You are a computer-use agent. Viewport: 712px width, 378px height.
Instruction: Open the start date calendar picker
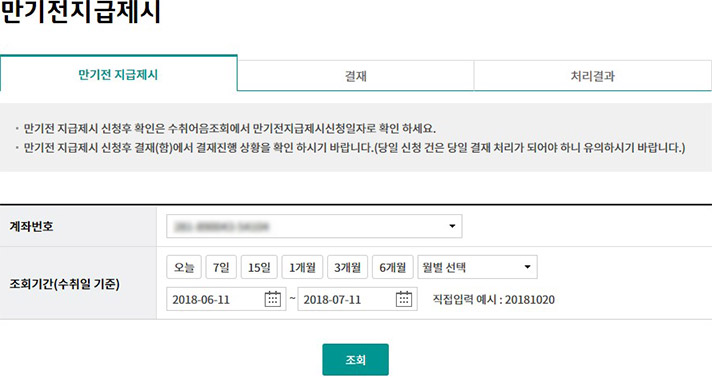tap(272, 299)
